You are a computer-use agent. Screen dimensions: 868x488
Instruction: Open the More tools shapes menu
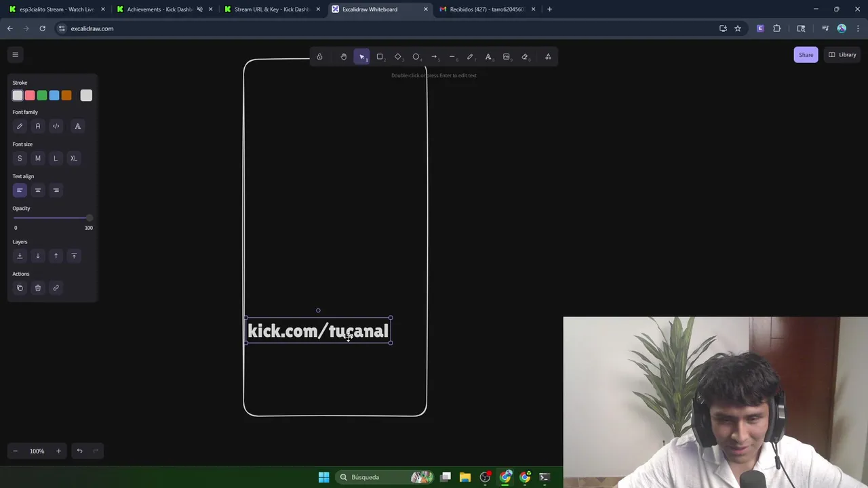tap(548, 57)
